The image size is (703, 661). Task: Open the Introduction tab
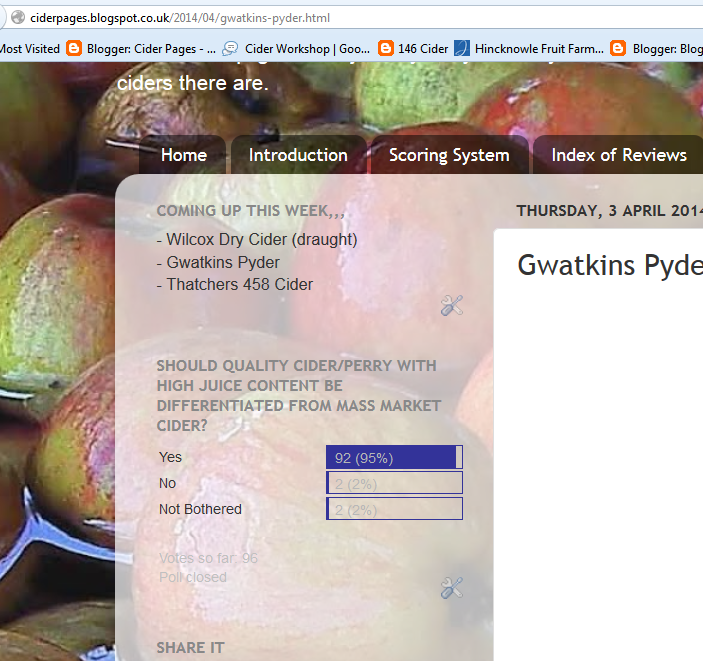coord(298,155)
